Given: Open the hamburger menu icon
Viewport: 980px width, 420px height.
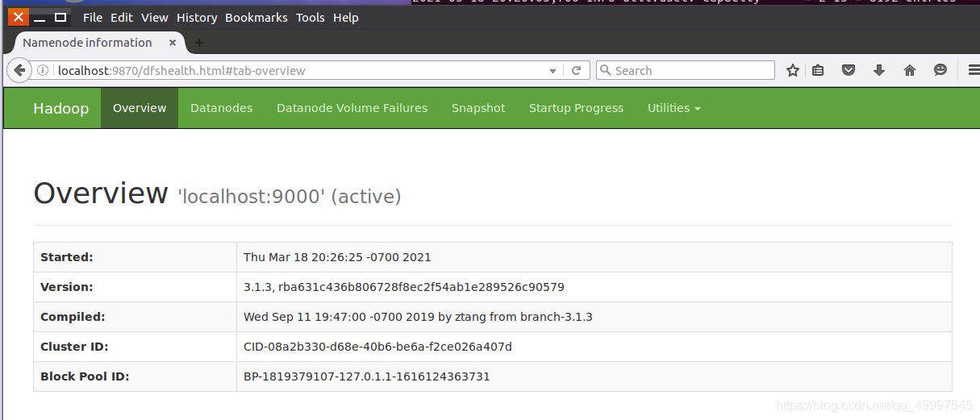Looking at the screenshot, I should [x=974, y=71].
